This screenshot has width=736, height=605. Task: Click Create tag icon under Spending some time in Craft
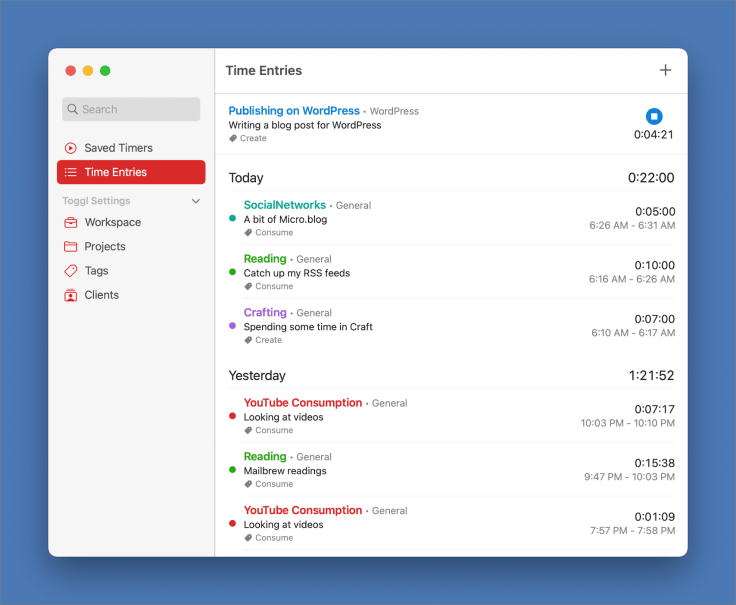click(x=248, y=340)
